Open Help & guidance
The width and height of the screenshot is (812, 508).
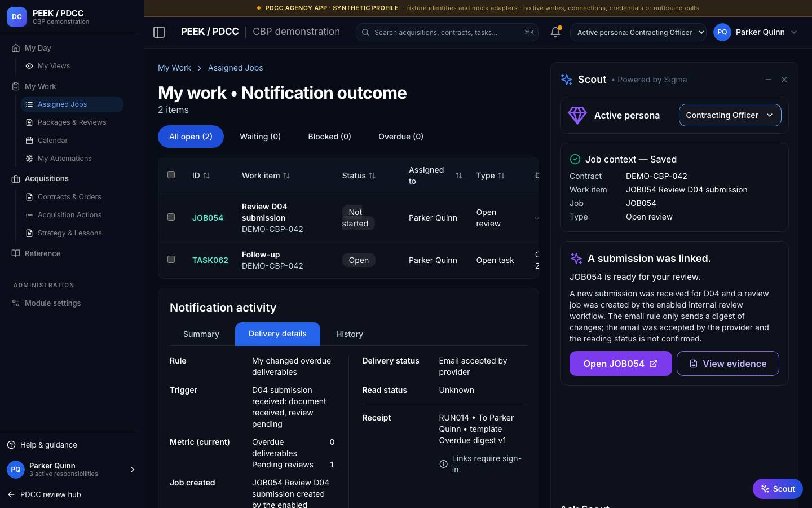click(x=42, y=445)
